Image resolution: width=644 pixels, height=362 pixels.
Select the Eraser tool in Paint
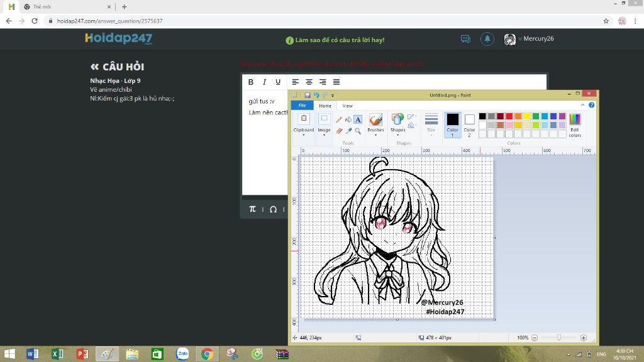point(339,131)
